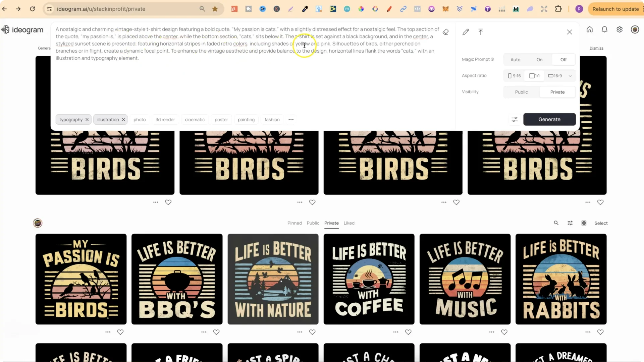Viewport: 644px width, 362px height.
Task: Set Magic Prompt to Auto
Action: pyautogui.click(x=515, y=60)
